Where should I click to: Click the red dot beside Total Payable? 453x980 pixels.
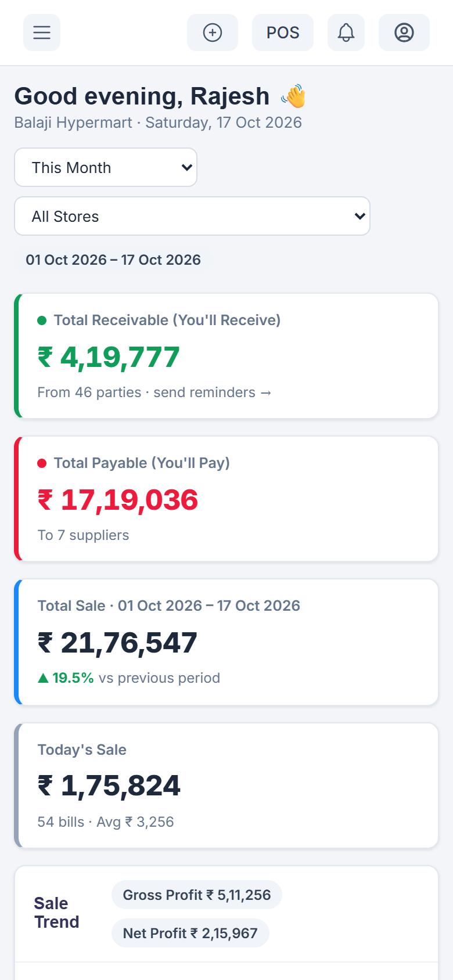click(42, 463)
